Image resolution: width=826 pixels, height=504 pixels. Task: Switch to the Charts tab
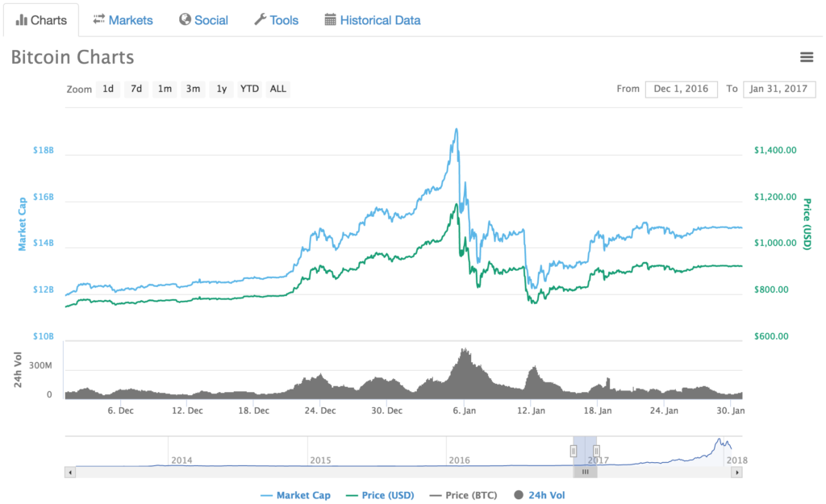[x=41, y=20]
